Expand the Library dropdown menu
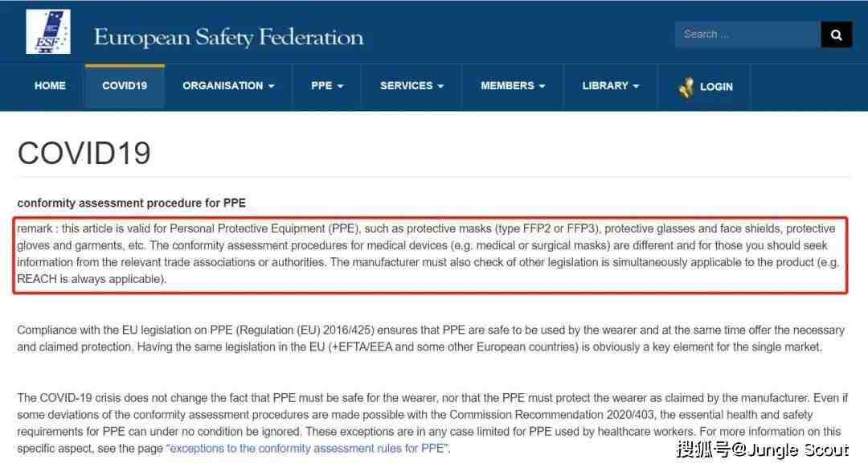The image size is (868, 468). 610,86
